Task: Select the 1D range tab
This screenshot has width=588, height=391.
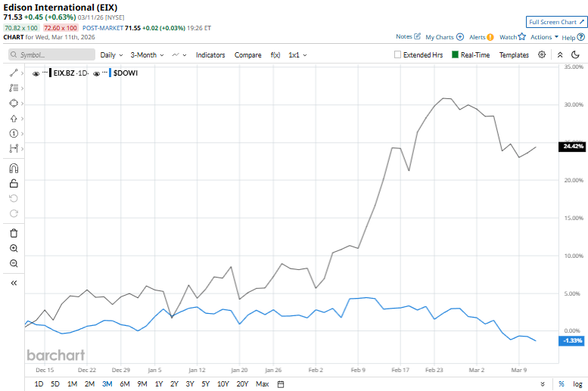Action: (x=39, y=384)
